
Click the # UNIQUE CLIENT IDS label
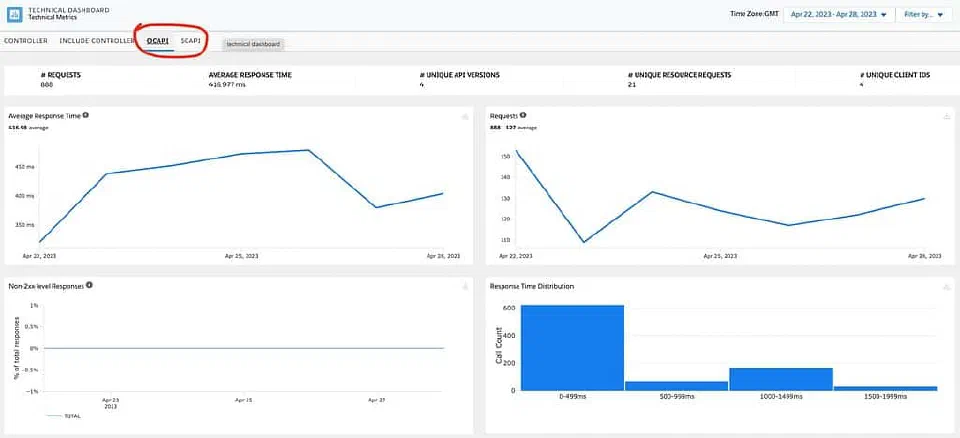[894, 75]
